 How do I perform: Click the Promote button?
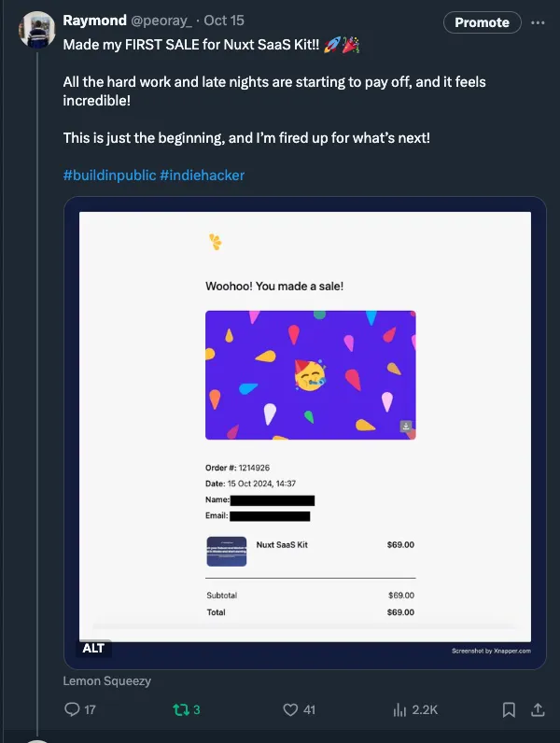(482, 21)
